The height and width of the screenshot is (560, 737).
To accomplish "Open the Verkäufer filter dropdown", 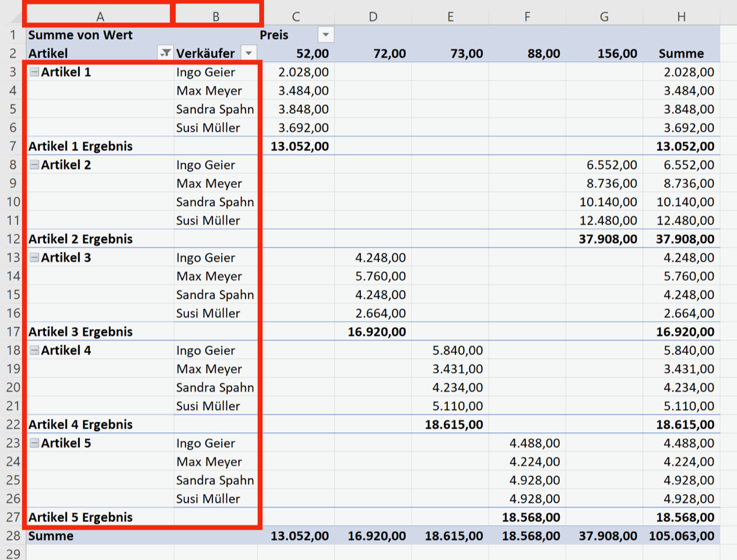I will [249, 53].
